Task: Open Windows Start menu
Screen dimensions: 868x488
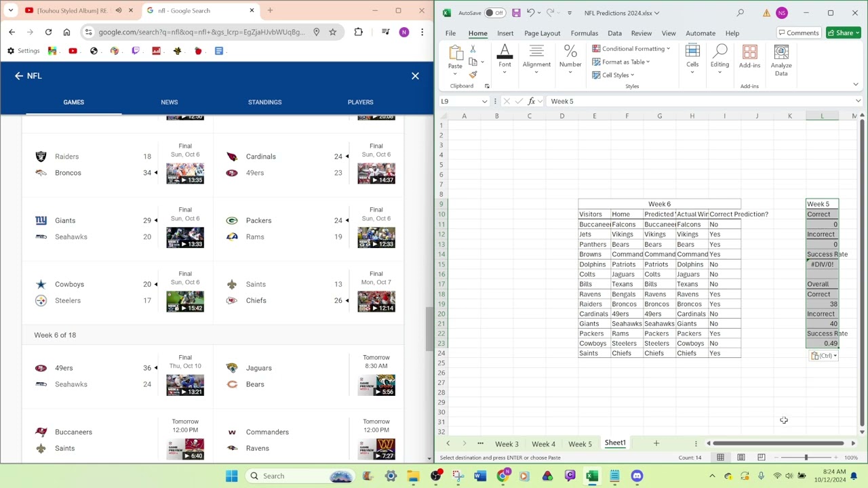Action: 232,476
